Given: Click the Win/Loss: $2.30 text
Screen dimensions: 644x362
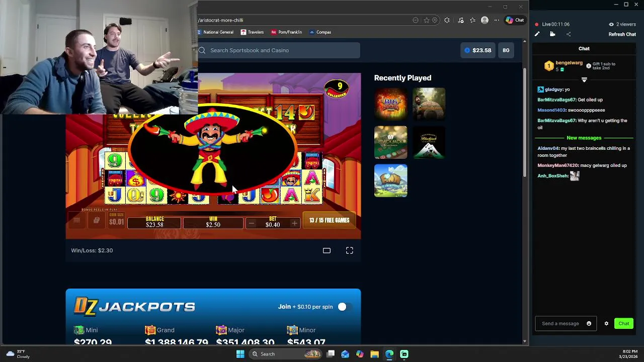Looking at the screenshot, I should point(92,250).
